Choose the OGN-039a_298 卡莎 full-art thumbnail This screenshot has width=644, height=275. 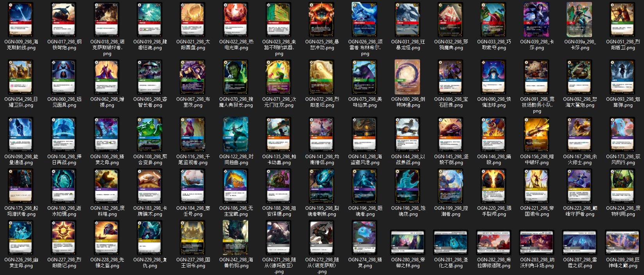580,20
